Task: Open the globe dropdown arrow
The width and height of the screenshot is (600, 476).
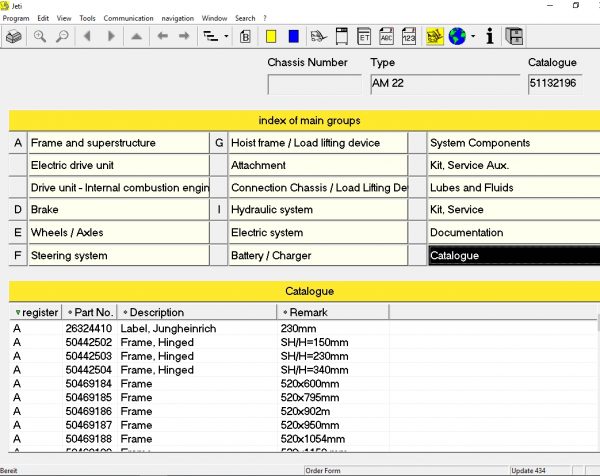Action: tap(473, 37)
